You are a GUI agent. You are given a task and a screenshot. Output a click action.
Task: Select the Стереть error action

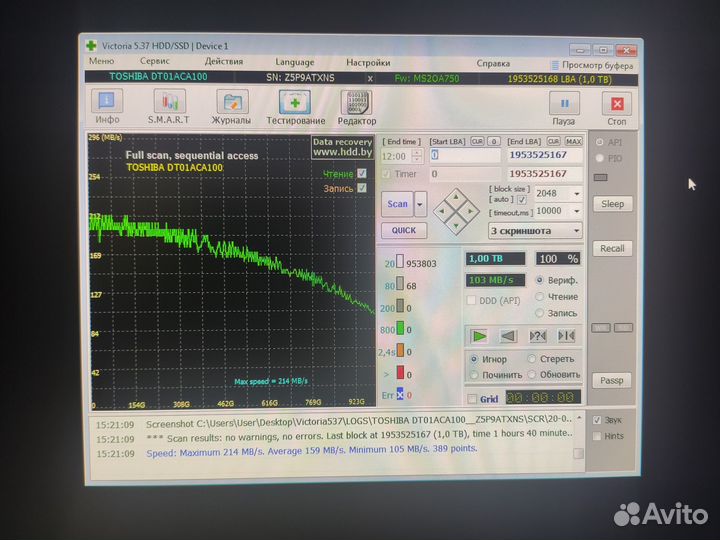[x=532, y=359]
